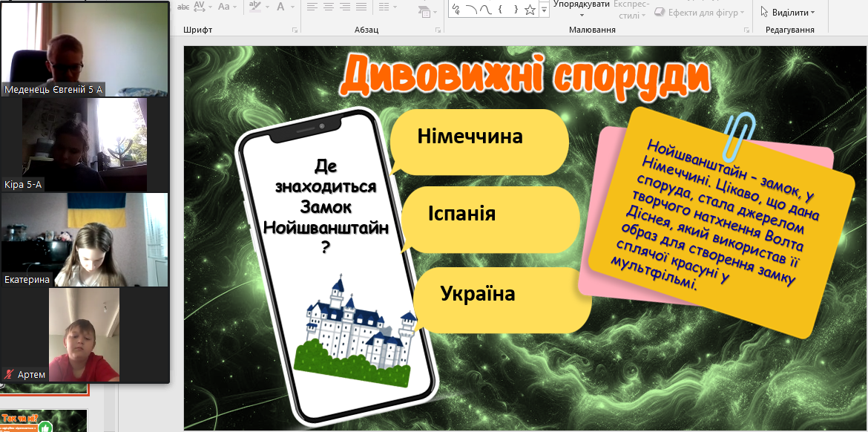Click the paperclip graphic on the note
868x432 pixels.
tap(738, 137)
